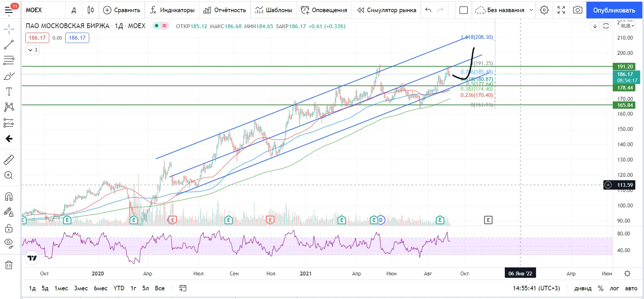This screenshot has height=299, width=644.
Task: Click the Сравнить compare button
Action: pyautogui.click(x=122, y=10)
